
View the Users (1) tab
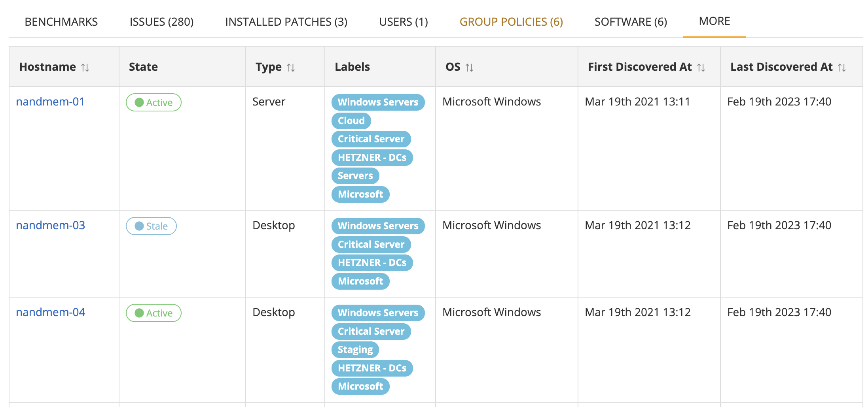(403, 22)
